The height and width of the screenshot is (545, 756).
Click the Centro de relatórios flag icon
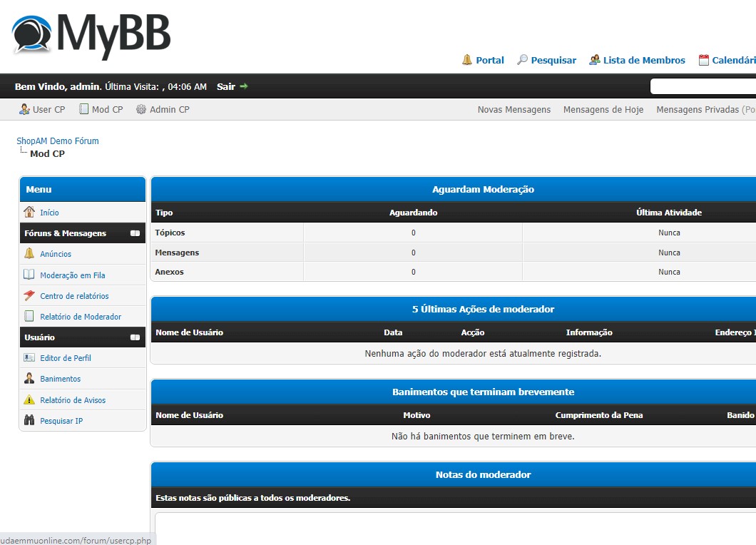click(29, 295)
